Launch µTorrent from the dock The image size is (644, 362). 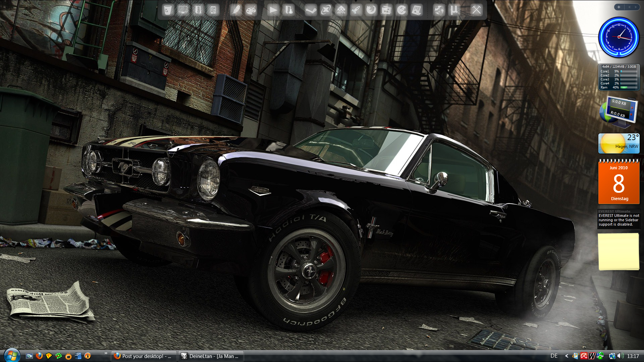(454, 10)
